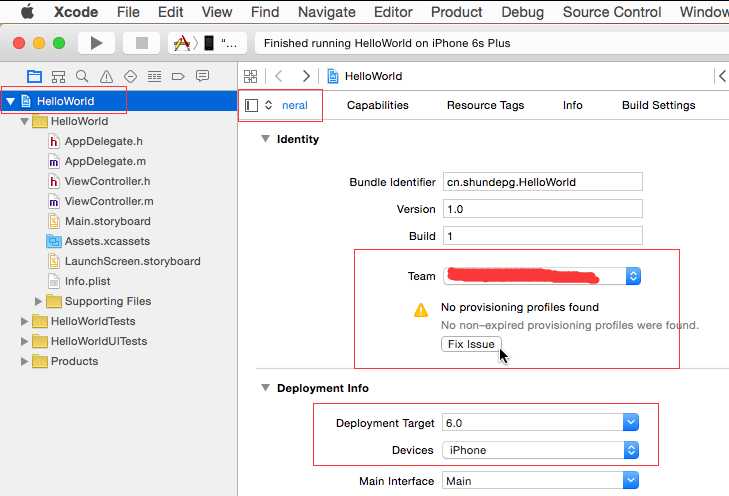Screen dimensions: 729x496
Task: Open the related items grid menu
Action: point(250,76)
